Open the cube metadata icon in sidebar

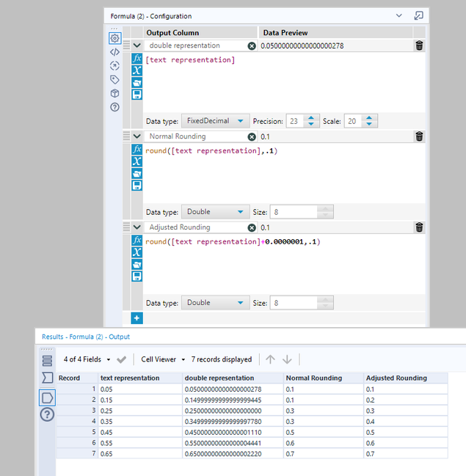tap(114, 93)
